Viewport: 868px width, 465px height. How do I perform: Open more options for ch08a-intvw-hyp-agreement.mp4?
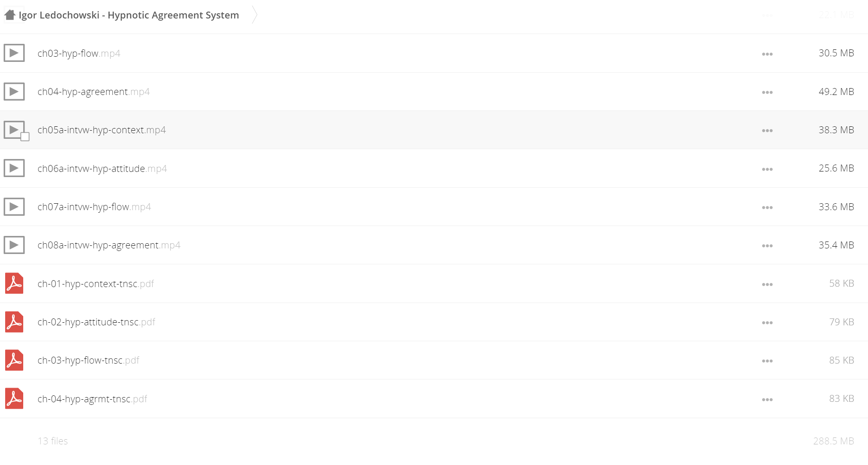tap(767, 246)
